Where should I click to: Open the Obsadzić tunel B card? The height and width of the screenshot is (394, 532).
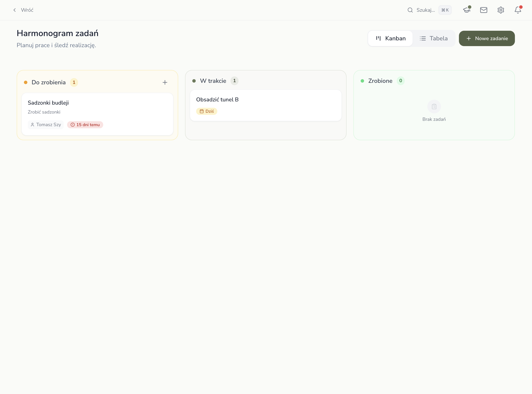tap(266, 105)
